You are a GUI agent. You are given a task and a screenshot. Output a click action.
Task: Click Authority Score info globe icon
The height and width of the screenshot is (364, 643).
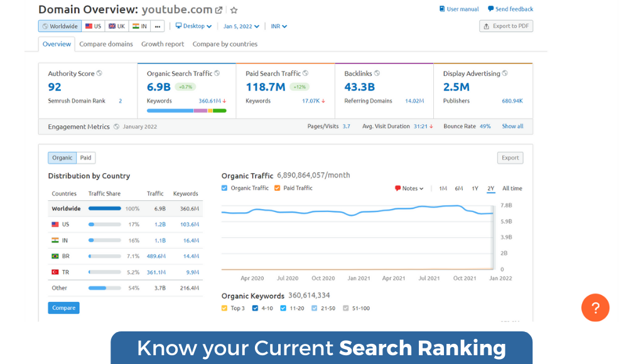[99, 73]
